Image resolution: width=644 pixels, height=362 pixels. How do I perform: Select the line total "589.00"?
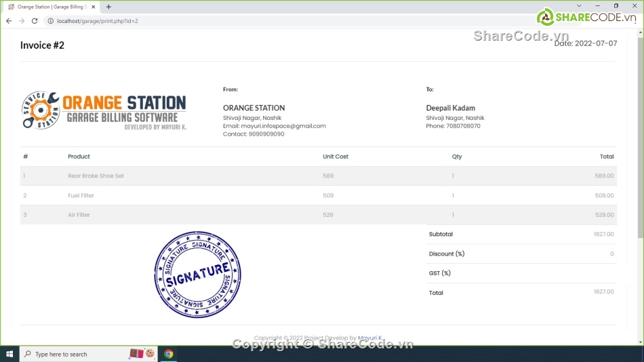604,176
